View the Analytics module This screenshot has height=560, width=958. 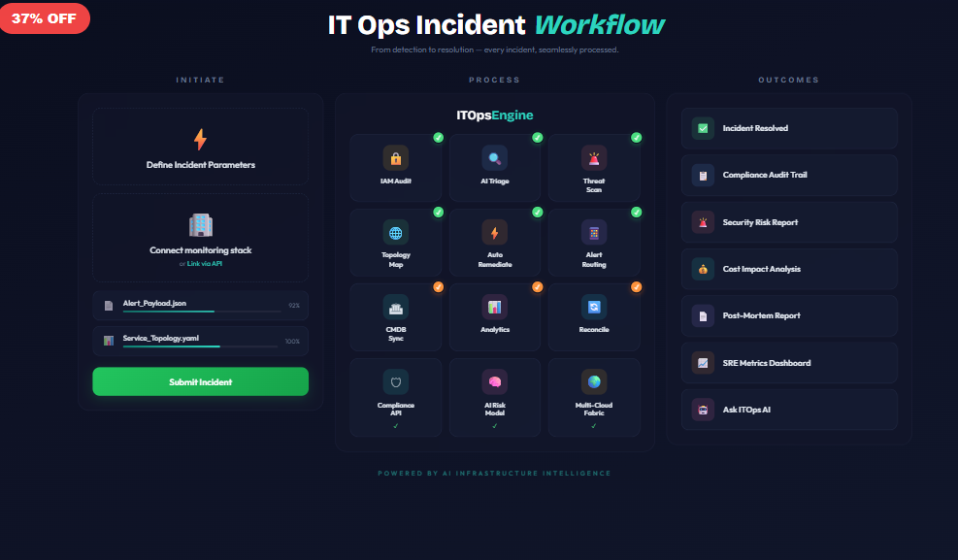pos(494,316)
